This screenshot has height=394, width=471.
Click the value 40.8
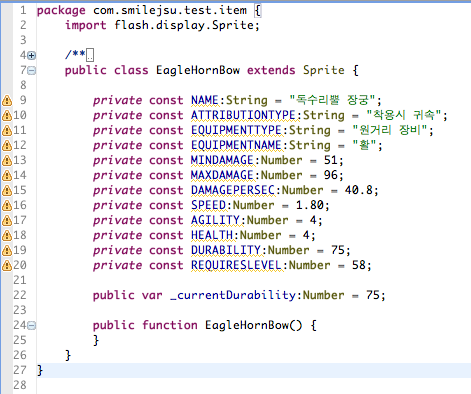coord(359,190)
